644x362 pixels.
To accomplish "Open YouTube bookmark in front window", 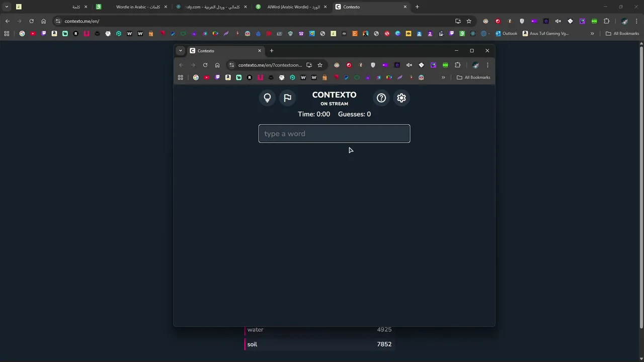I will [207, 77].
